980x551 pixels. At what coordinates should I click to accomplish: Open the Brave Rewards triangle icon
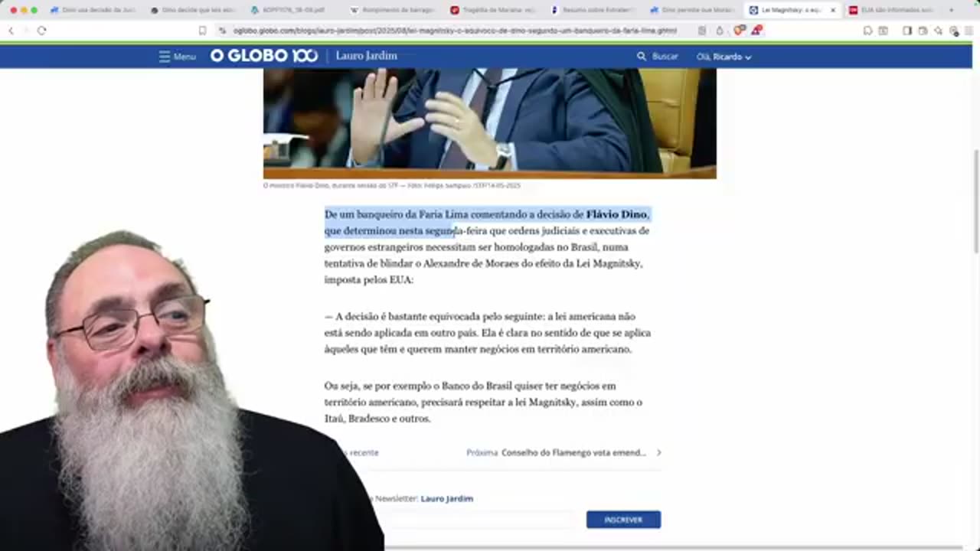[x=756, y=31]
